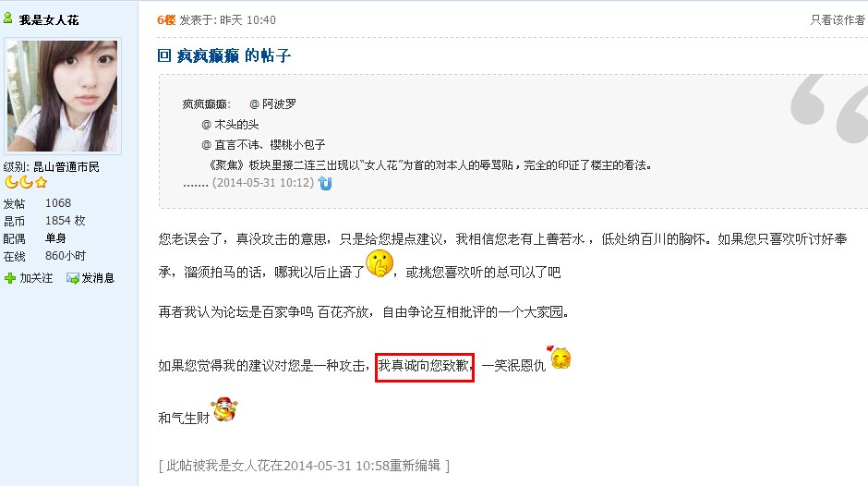Click the 发消息 envelope icon
The width and height of the screenshot is (868, 486).
click(x=73, y=278)
